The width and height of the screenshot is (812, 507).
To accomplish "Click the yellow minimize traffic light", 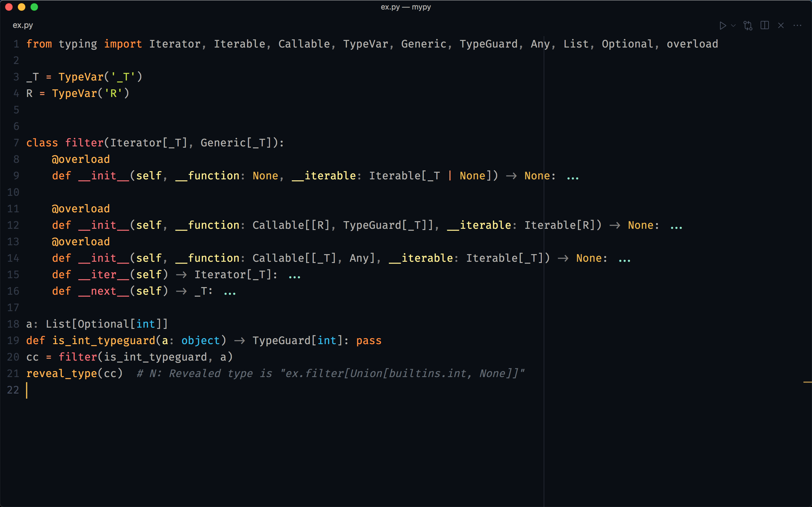I will tap(22, 7).
